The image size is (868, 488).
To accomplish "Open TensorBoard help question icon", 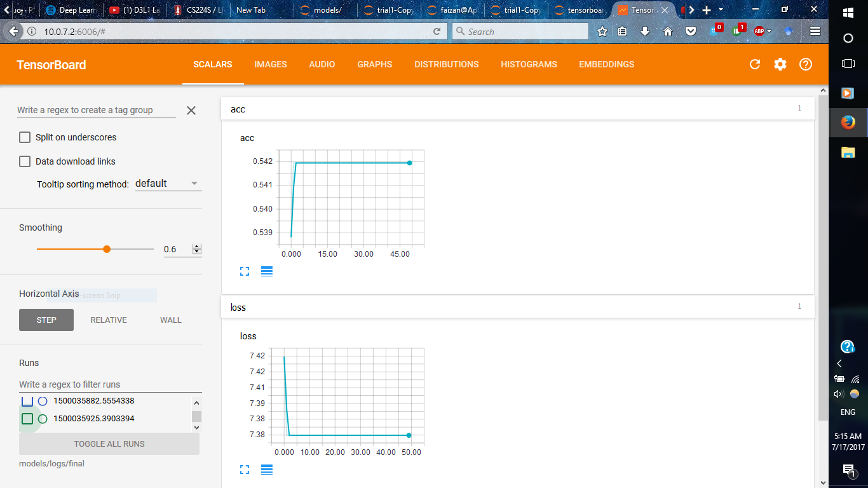I will point(806,64).
